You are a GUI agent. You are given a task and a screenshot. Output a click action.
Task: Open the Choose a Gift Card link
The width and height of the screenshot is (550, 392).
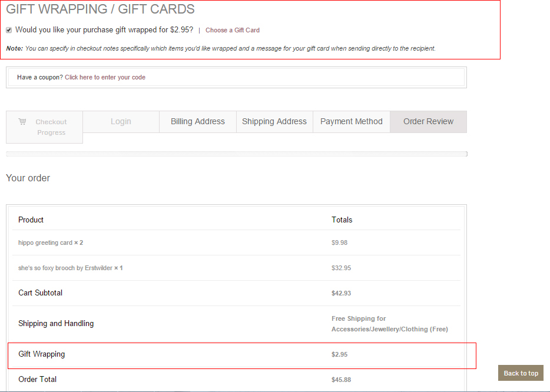pos(233,30)
